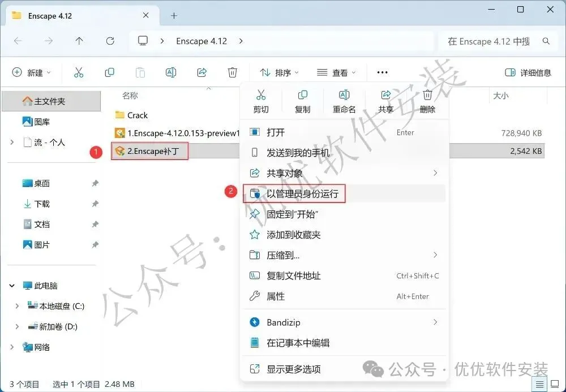Expand the 压缩到... submenu

pos(435,255)
